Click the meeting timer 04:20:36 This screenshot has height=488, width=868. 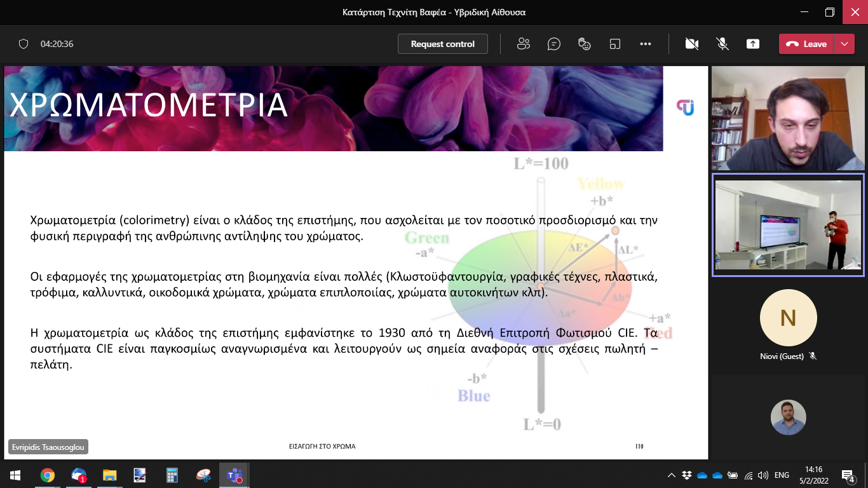(57, 44)
